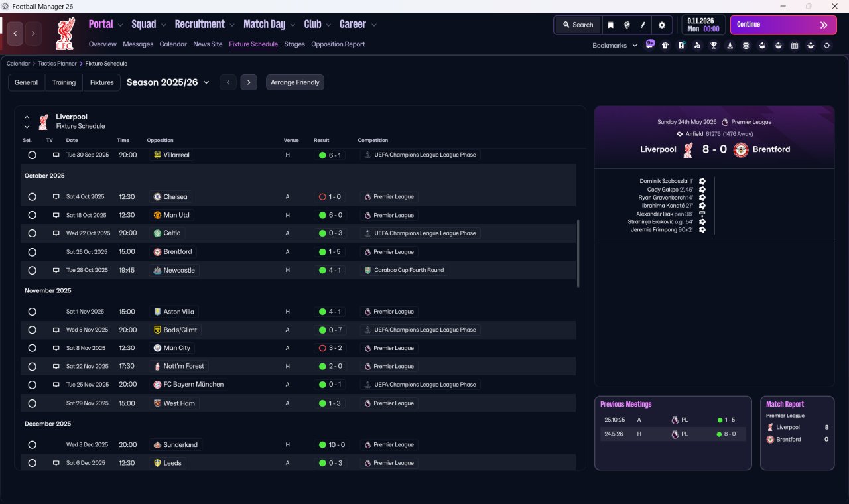Open the Season 2025/26 dropdown
The image size is (849, 504).
point(168,82)
